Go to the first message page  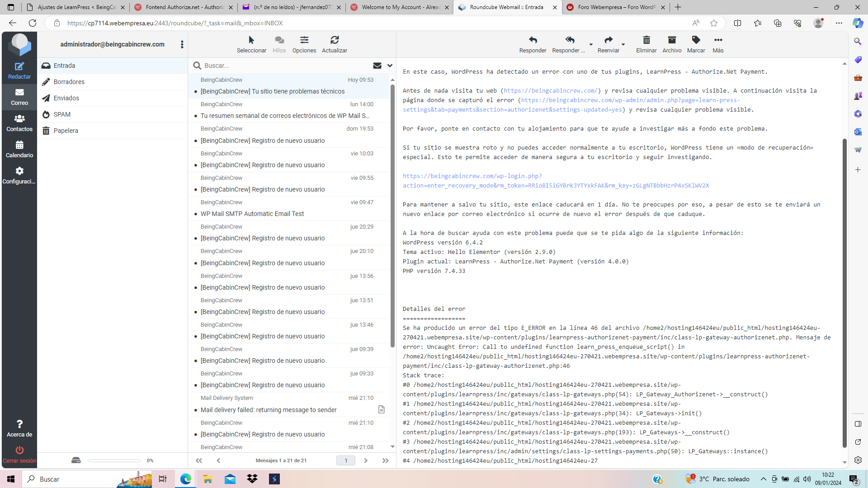tap(199, 460)
